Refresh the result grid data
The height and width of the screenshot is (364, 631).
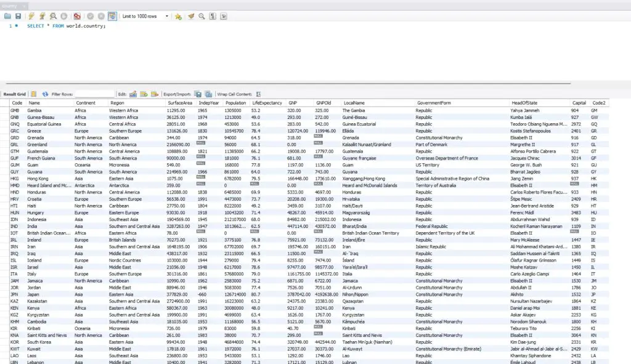pos(45,94)
